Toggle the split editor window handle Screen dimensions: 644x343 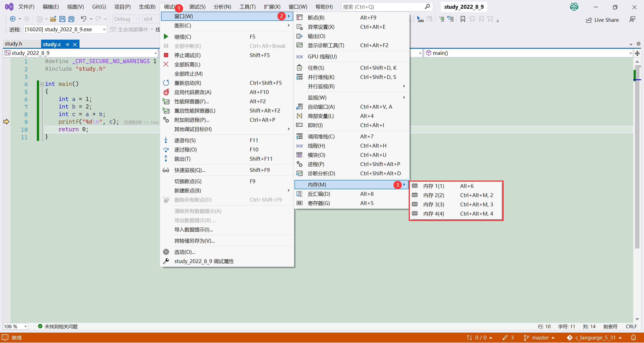point(637,53)
